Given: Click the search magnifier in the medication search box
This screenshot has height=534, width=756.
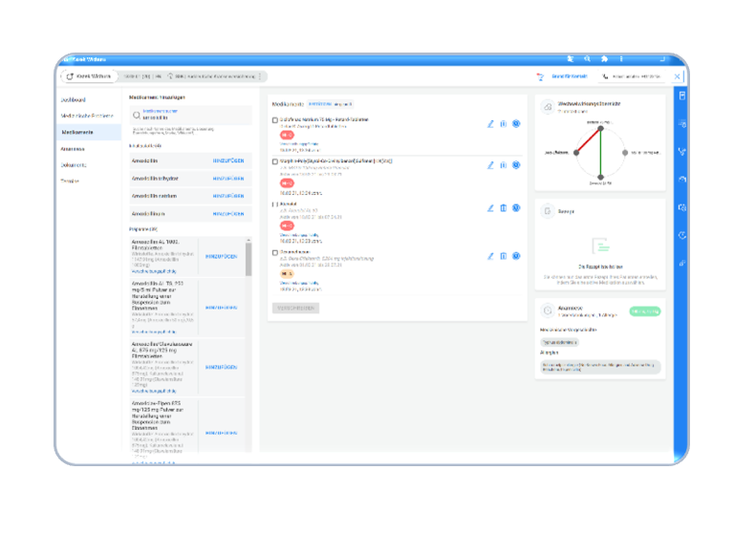Looking at the screenshot, I should coord(135,115).
